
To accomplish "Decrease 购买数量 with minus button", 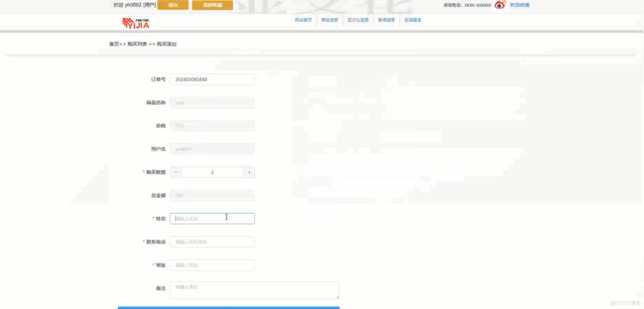I will (x=176, y=172).
